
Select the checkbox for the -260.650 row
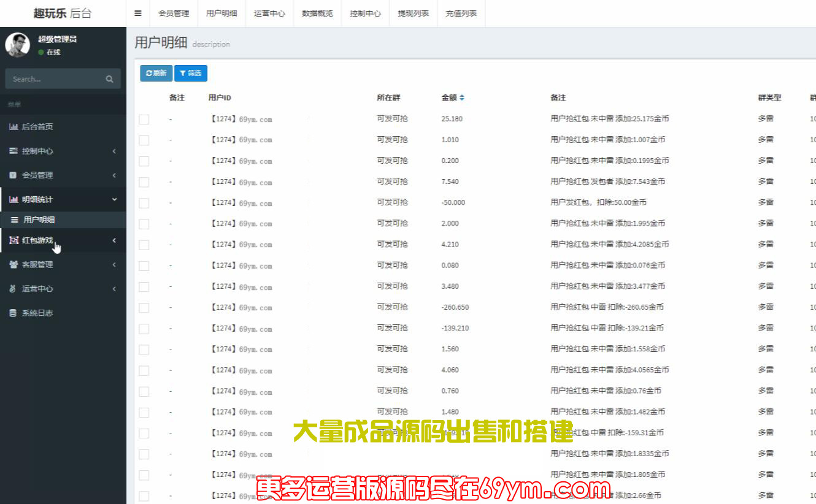144,308
